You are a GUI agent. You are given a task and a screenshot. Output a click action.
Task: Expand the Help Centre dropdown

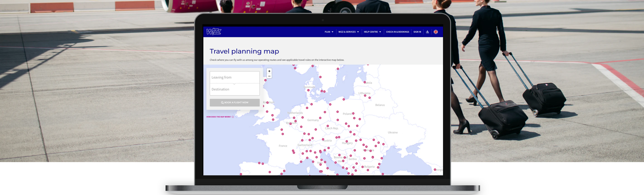(x=373, y=32)
